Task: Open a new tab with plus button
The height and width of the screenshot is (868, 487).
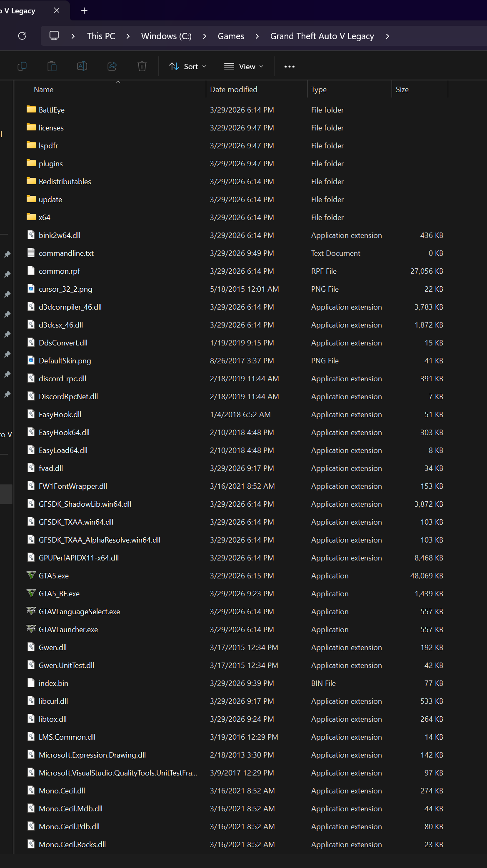Action: click(84, 10)
